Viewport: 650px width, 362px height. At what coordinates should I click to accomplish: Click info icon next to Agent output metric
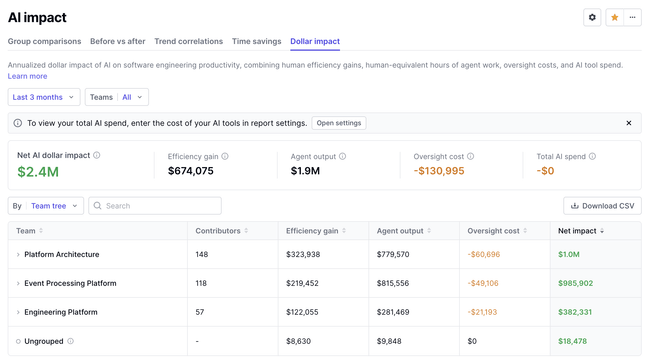coord(342,156)
